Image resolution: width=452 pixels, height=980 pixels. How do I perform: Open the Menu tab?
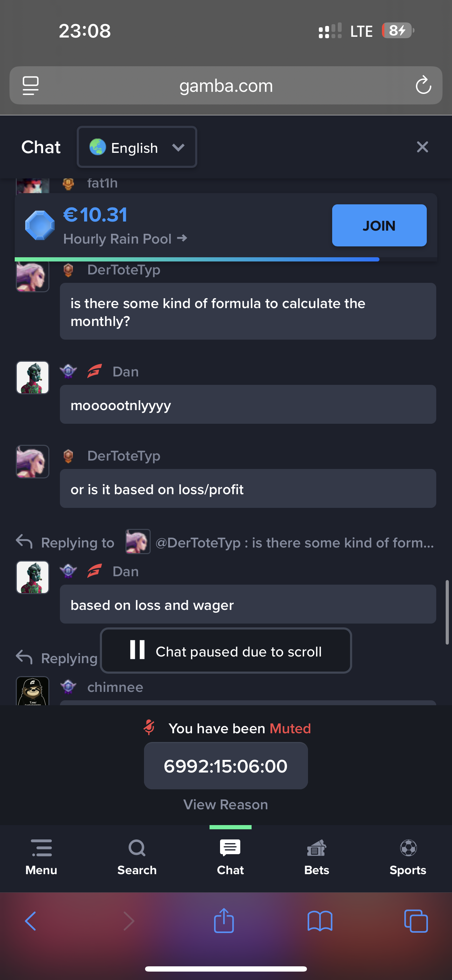click(41, 857)
